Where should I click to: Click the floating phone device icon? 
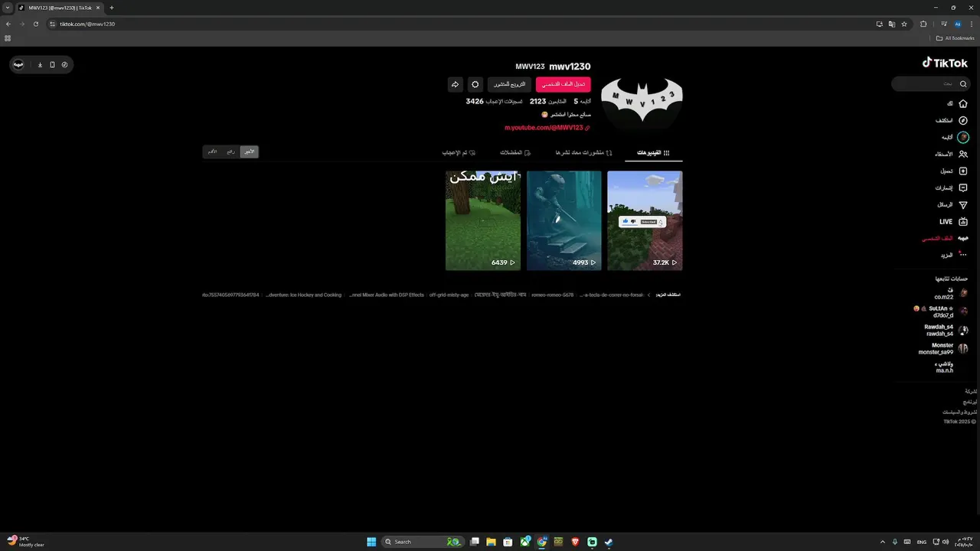click(x=52, y=64)
